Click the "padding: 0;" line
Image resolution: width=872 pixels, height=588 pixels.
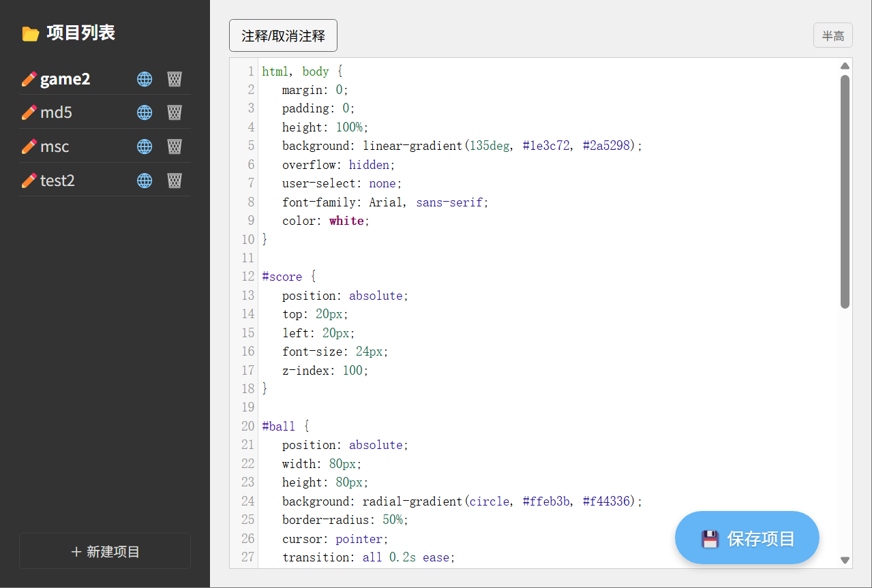tap(319, 108)
